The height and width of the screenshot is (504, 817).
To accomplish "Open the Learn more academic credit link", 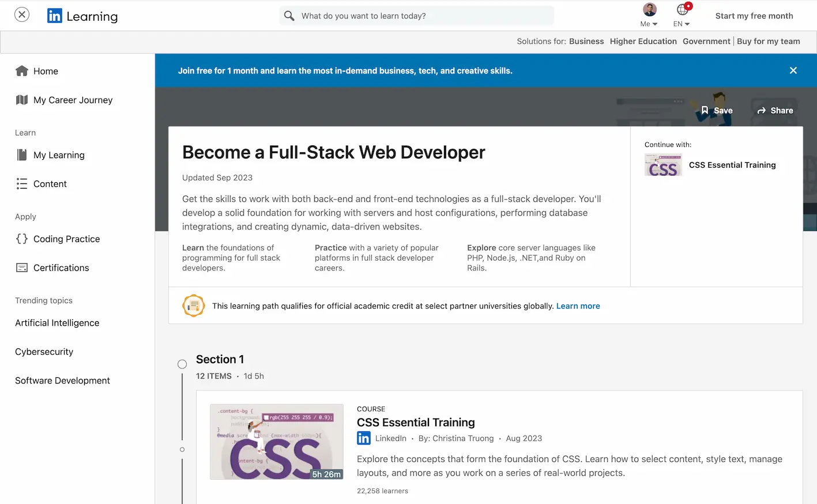I will click(578, 306).
